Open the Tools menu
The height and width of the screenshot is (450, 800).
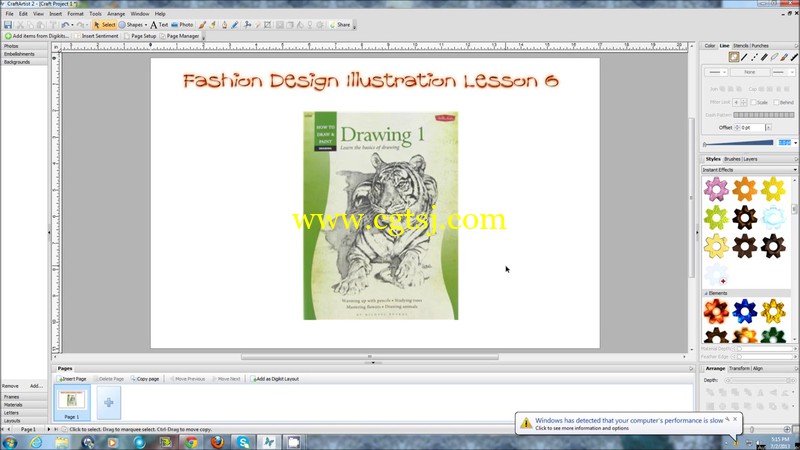click(x=95, y=14)
